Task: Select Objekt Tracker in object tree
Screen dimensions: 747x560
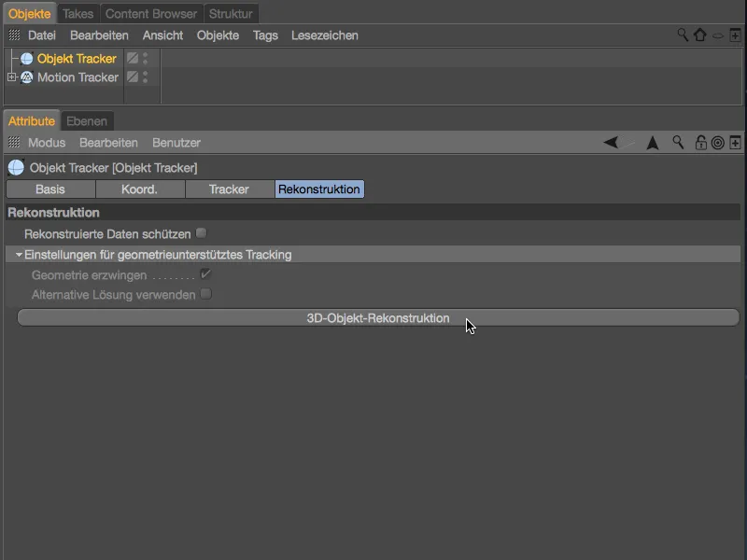Action: (77, 59)
